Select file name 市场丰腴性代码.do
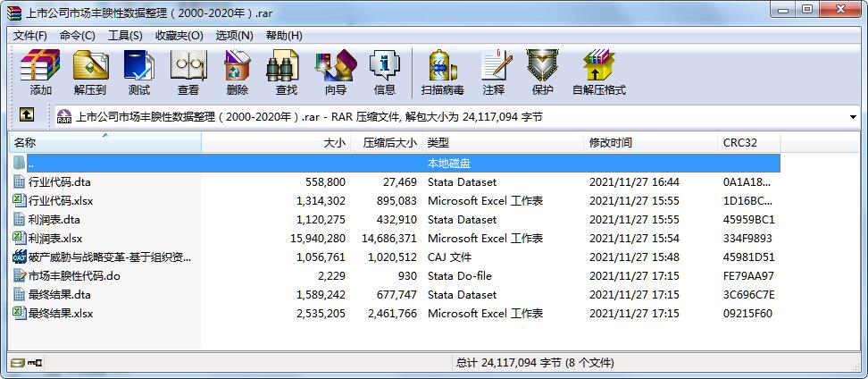Screen dimensions: 868x379 coord(74,276)
